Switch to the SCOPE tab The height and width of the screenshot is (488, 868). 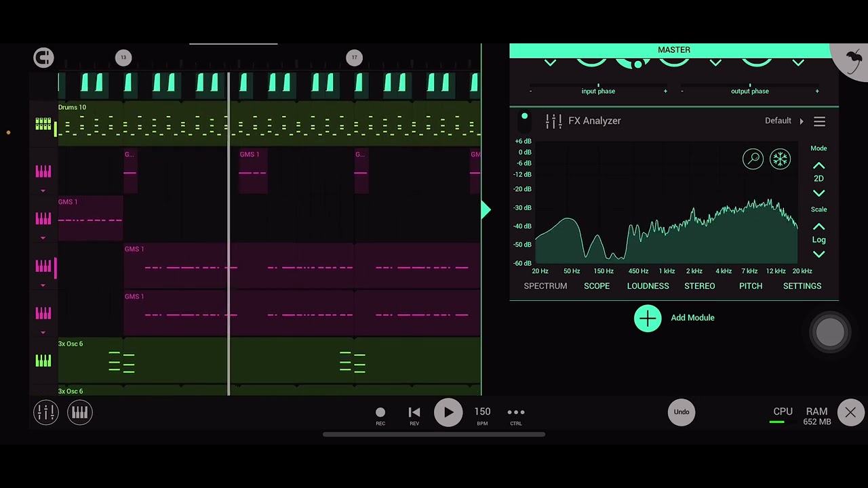point(597,286)
